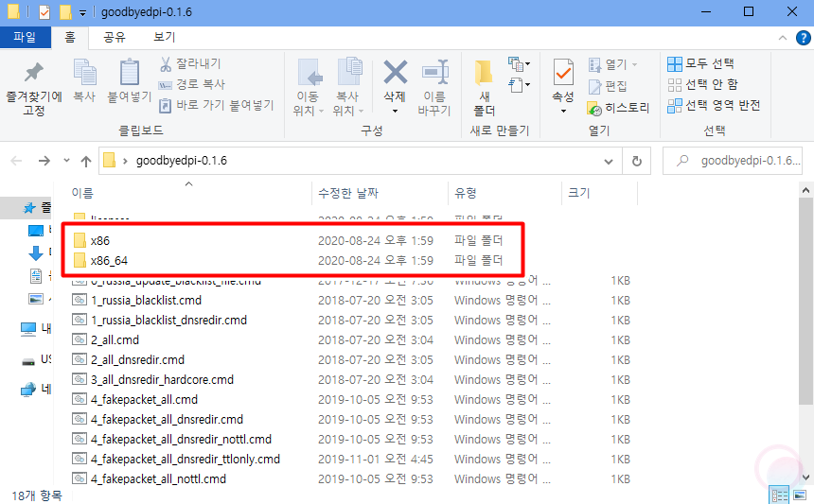Pin to Quick access (즐겨찾기에 고정)

(x=34, y=88)
